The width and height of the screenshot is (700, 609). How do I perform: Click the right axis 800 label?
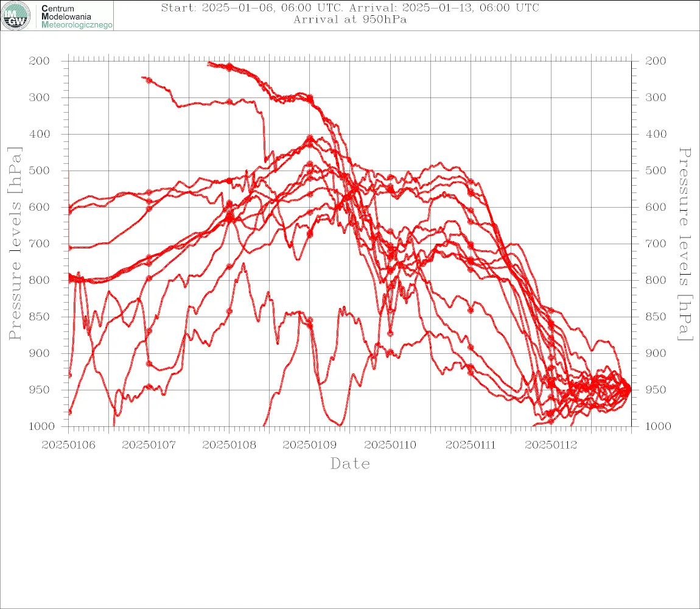pos(656,280)
